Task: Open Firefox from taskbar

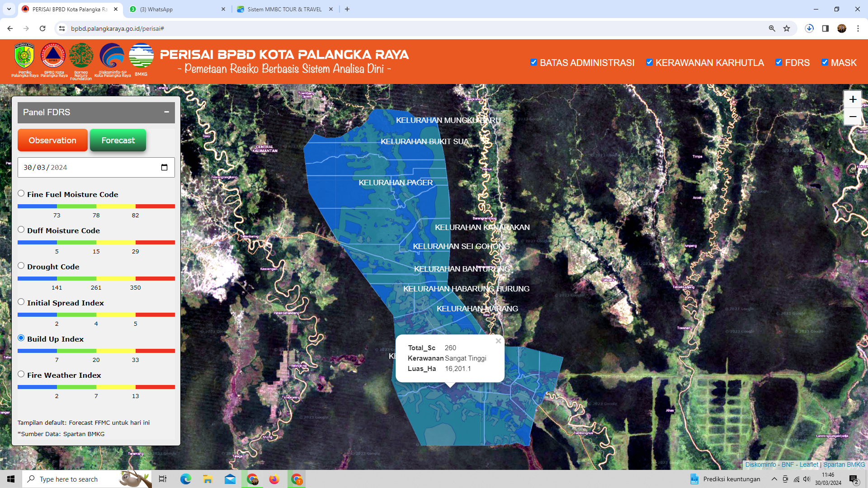Action: pos(274,479)
